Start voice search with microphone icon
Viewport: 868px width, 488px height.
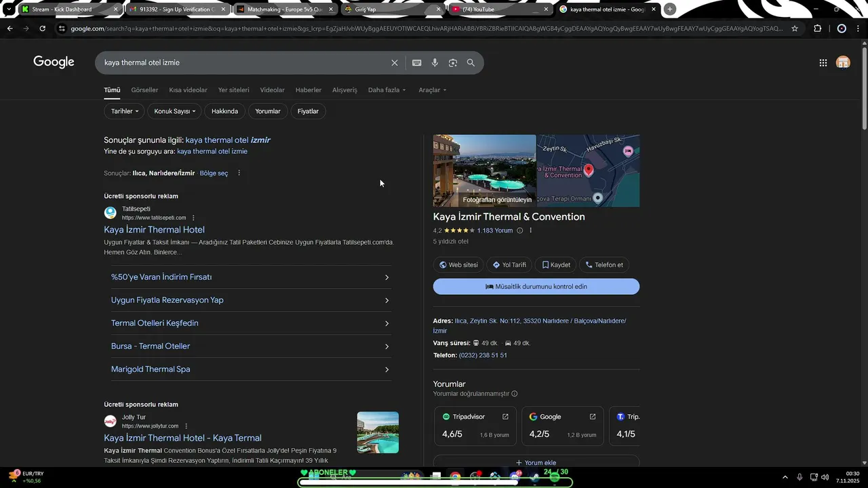435,62
